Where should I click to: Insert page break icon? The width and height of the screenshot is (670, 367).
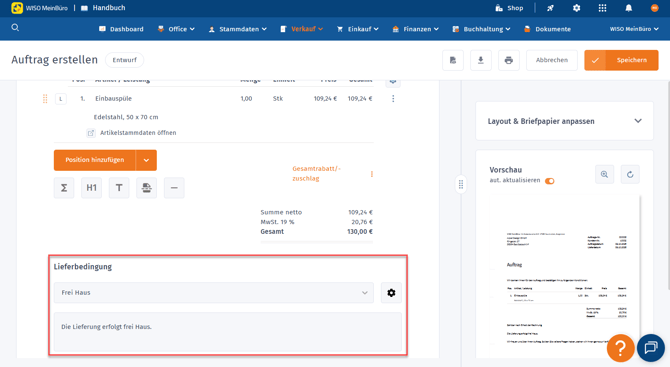[x=147, y=188]
